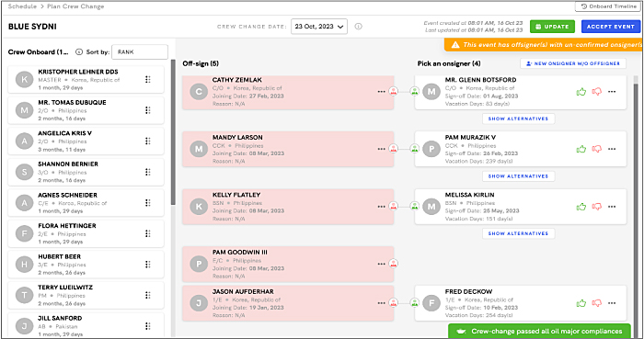The height and width of the screenshot is (339, 644).
Task: Click drag handle on Angelica Kris V card
Action: click(x=148, y=141)
